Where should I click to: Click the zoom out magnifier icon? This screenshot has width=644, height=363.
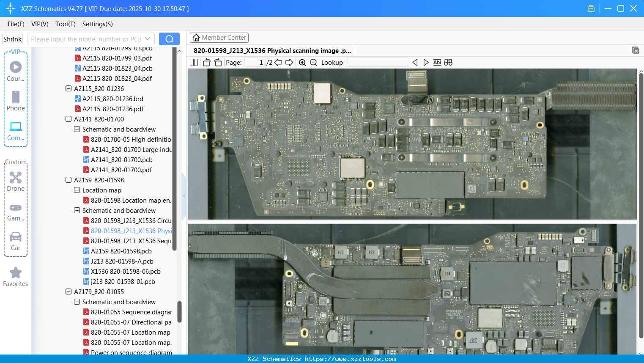point(313,63)
